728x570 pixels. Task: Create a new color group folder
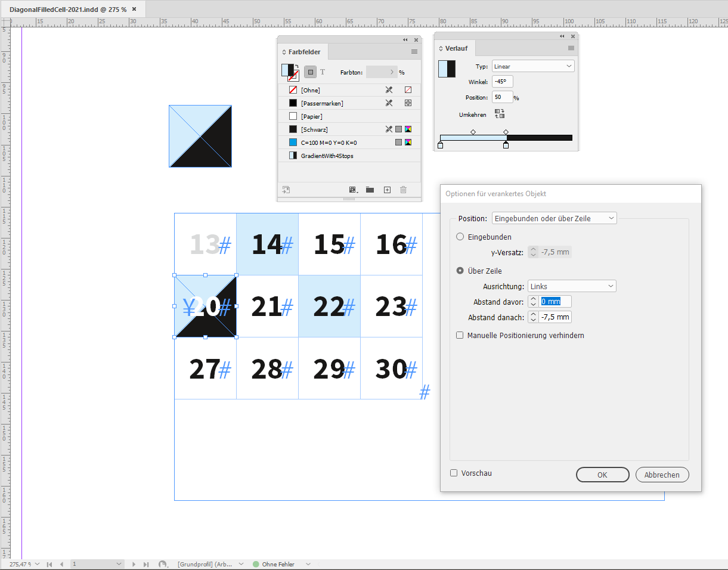pos(370,190)
